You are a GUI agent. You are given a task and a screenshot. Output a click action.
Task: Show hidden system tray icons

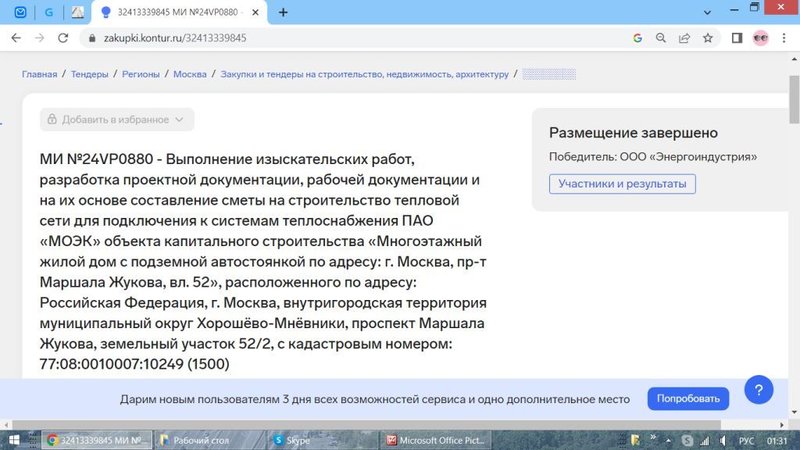pyautogui.click(x=668, y=440)
